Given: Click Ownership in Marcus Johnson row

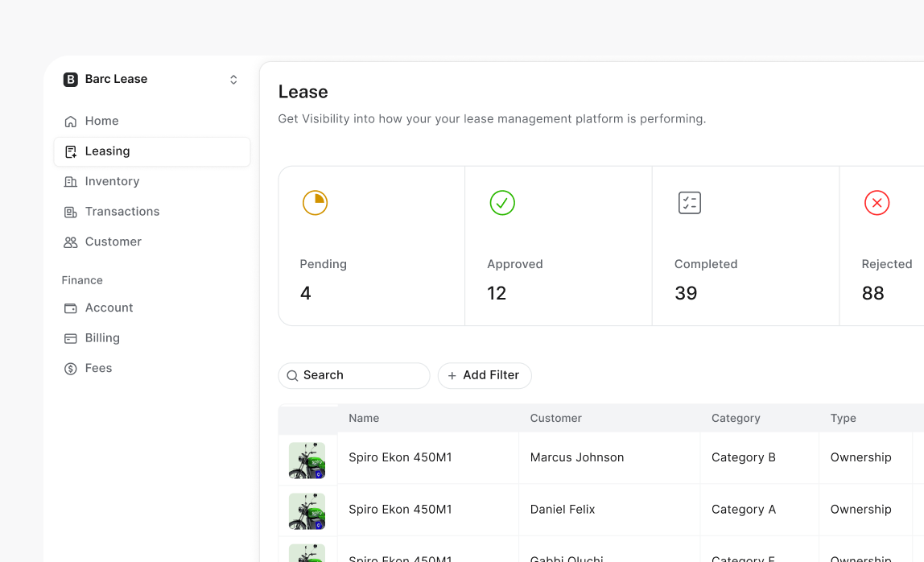Looking at the screenshot, I should tap(861, 457).
